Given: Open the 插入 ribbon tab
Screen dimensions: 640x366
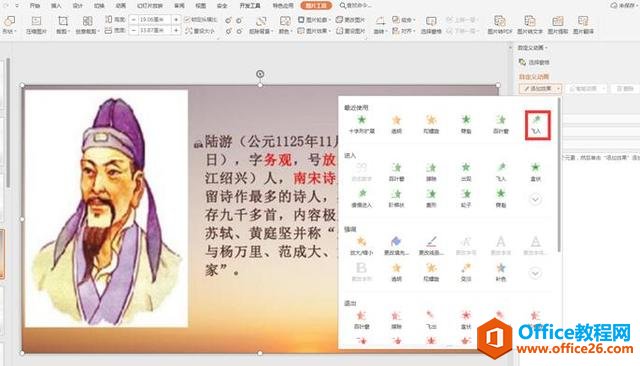Looking at the screenshot, I should 56,6.
